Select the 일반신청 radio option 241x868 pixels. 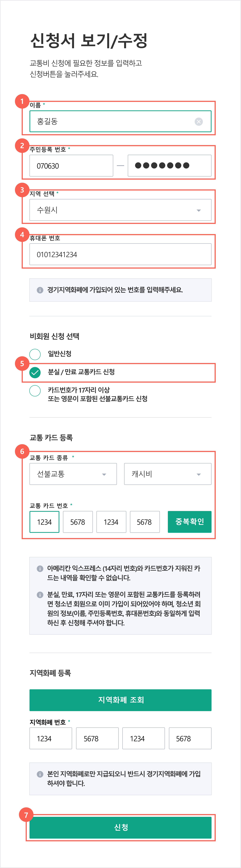coord(35,354)
